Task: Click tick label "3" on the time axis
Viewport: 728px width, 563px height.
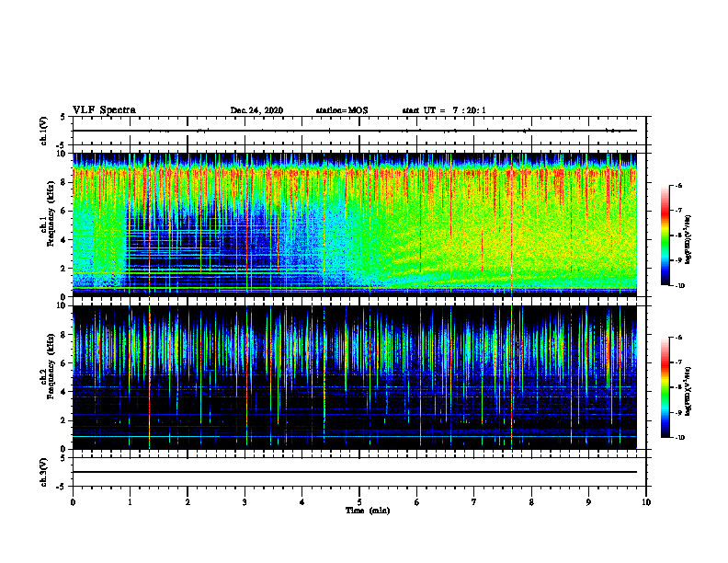Action: coord(245,502)
